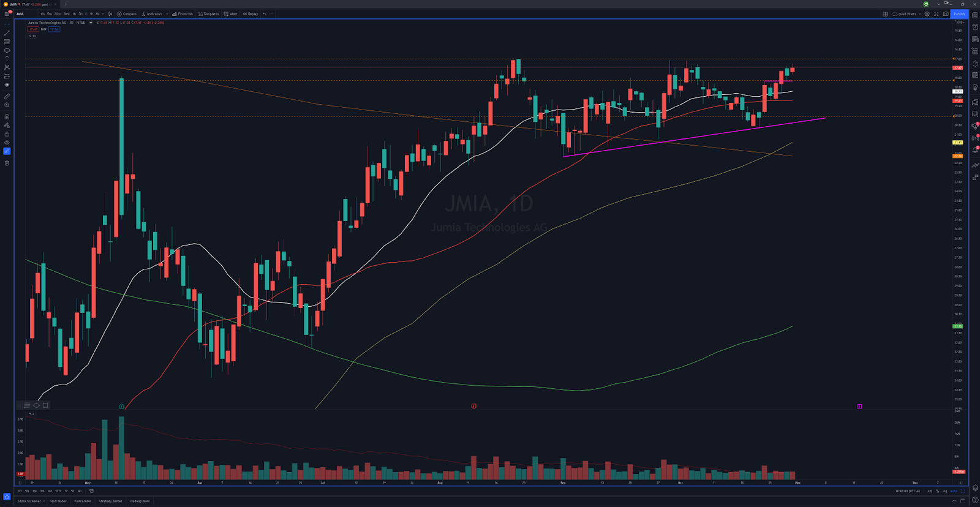Open the timezone menu at 14:48:00 (UTC-4)

pyautogui.click(x=908, y=491)
